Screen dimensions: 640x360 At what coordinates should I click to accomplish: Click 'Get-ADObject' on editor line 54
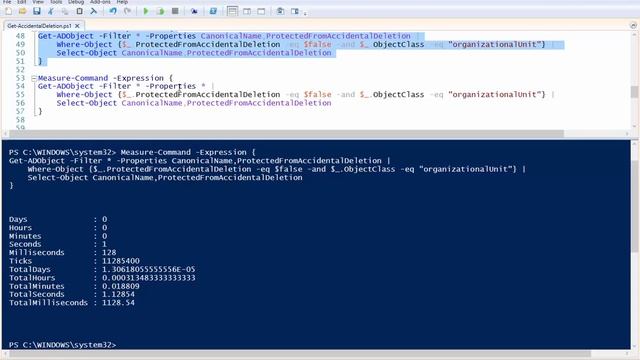click(x=66, y=86)
